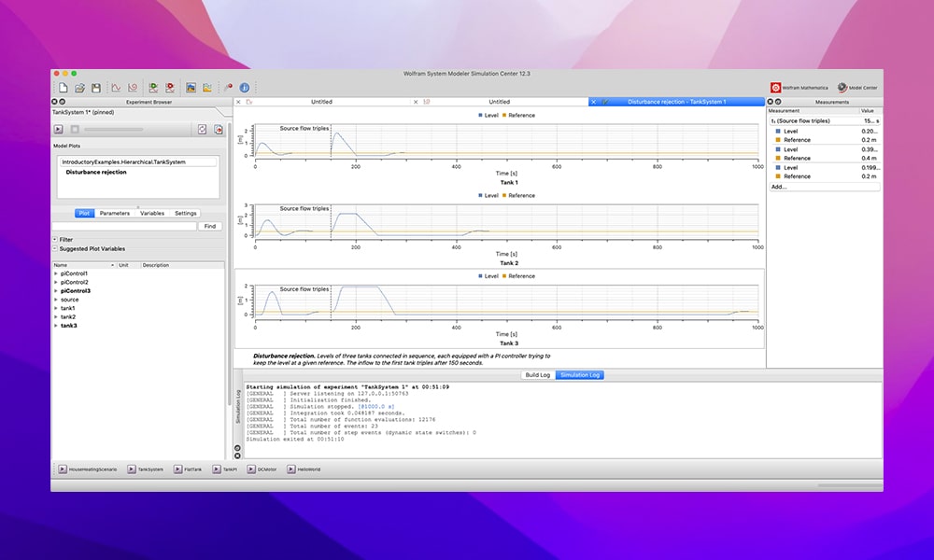This screenshot has height=560, width=934.
Task: Click the blue Level color swatch in Measurements
Action: 778,132
